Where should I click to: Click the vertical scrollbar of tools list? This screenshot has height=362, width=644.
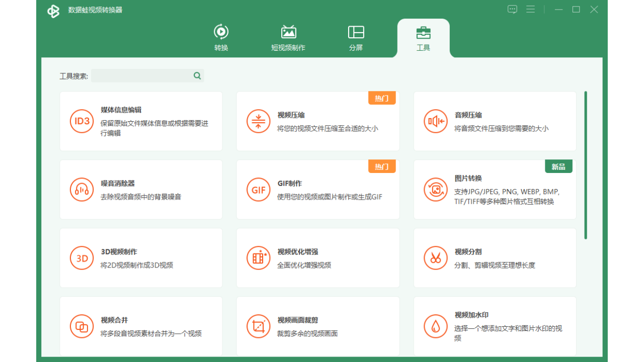coord(586,165)
